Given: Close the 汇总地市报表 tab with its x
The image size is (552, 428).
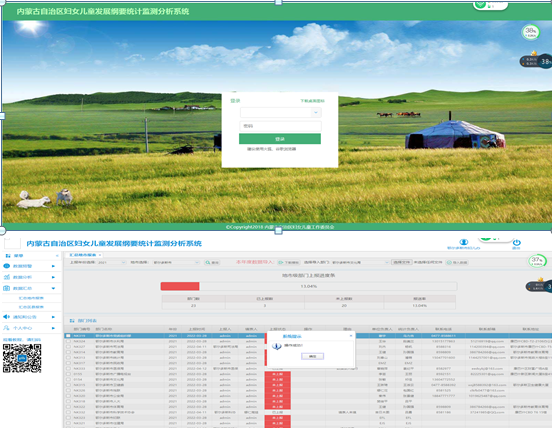Looking at the screenshot, I should click(100, 255).
